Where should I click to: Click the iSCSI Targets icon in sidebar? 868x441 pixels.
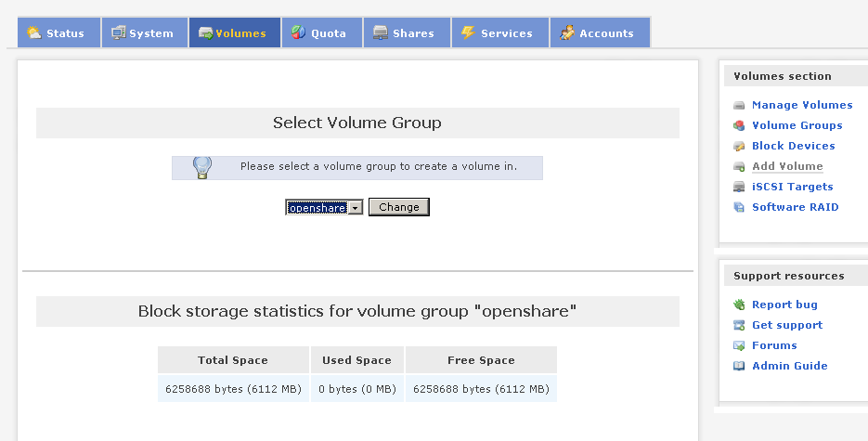739,187
